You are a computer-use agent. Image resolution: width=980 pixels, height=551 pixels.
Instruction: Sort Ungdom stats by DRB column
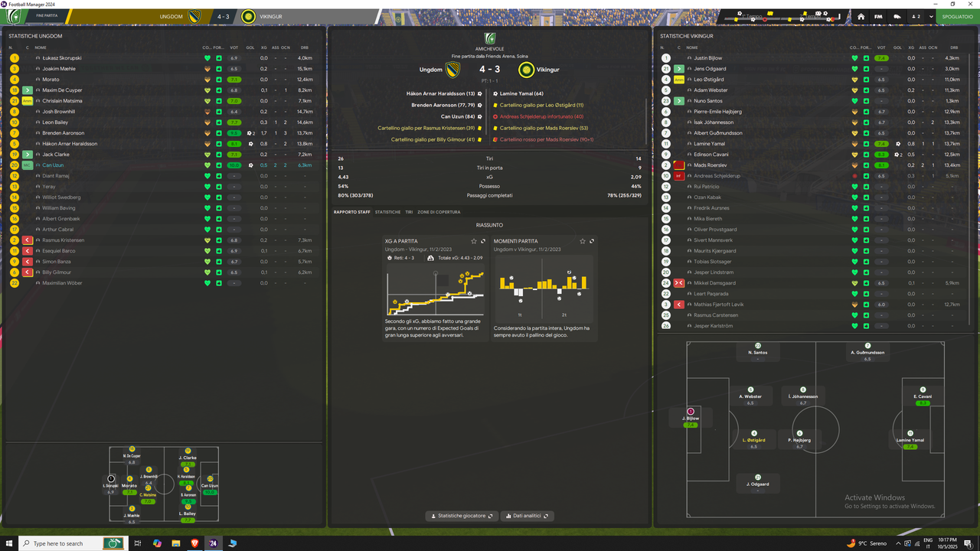[305, 47]
